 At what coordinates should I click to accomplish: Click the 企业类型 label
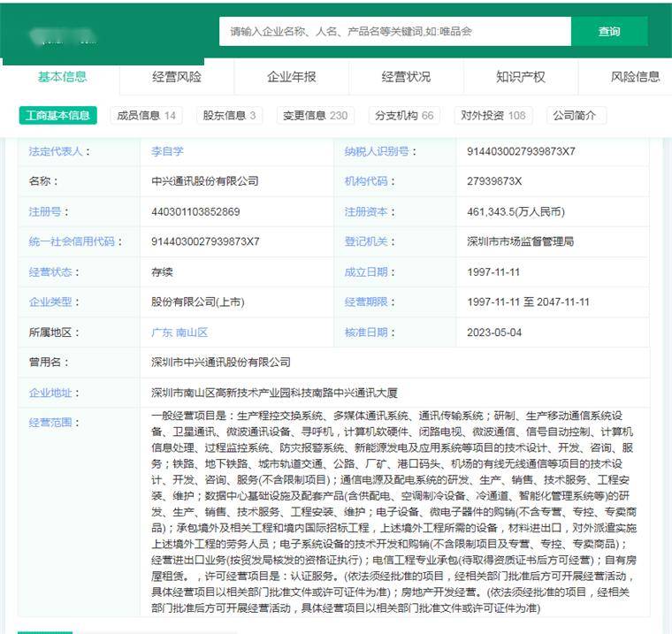[50, 302]
